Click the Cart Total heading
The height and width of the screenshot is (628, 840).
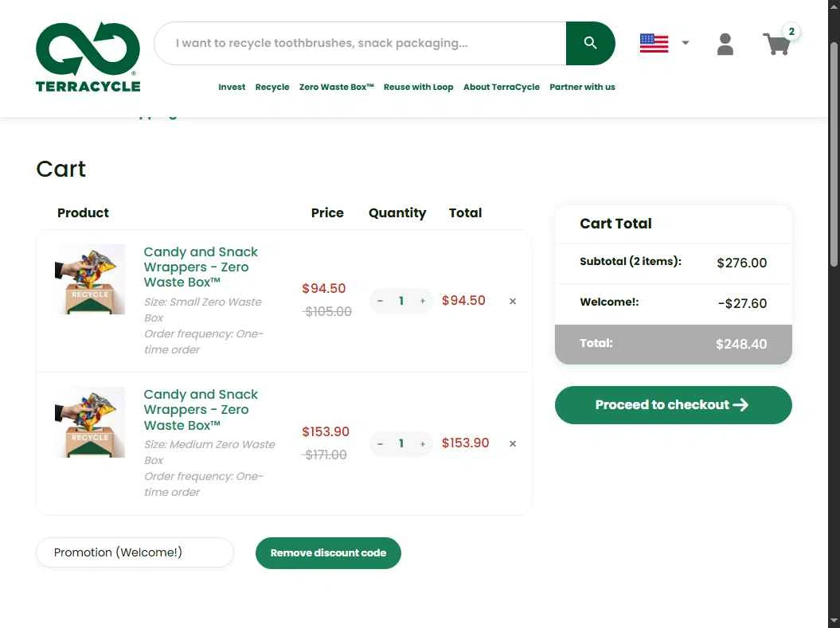(615, 223)
